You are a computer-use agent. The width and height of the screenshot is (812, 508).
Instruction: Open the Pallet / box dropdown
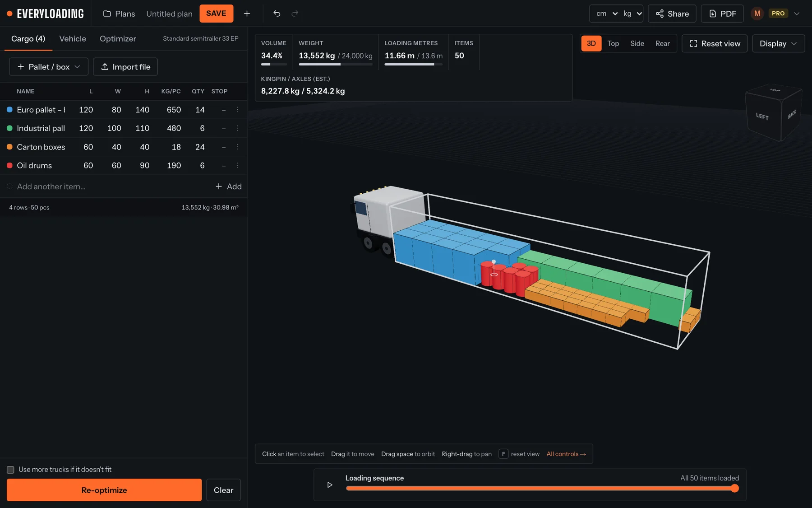[x=49, y=67]
